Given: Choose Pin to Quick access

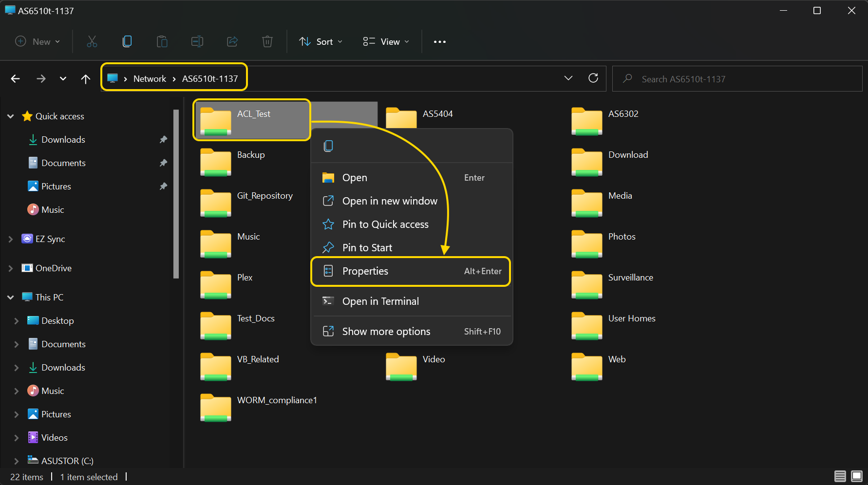Looking at the screenshot, I should (x=412, y=224).
